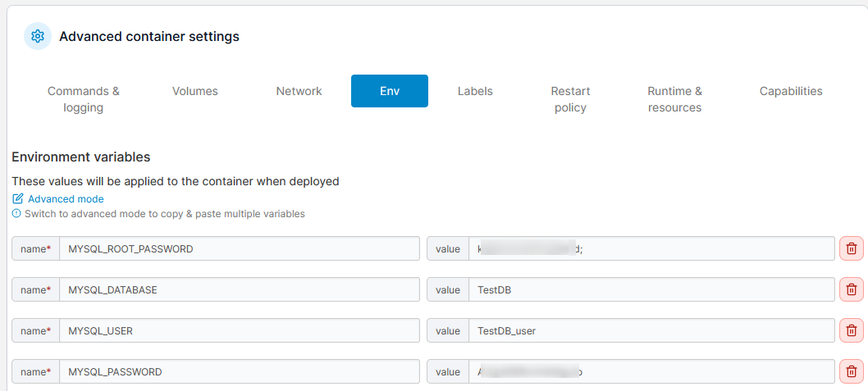This screenshot has width=868, height=391.
Task: Click the info icon beside advanced mode hint
Action: pyautogui.click(x=16, y=214)
